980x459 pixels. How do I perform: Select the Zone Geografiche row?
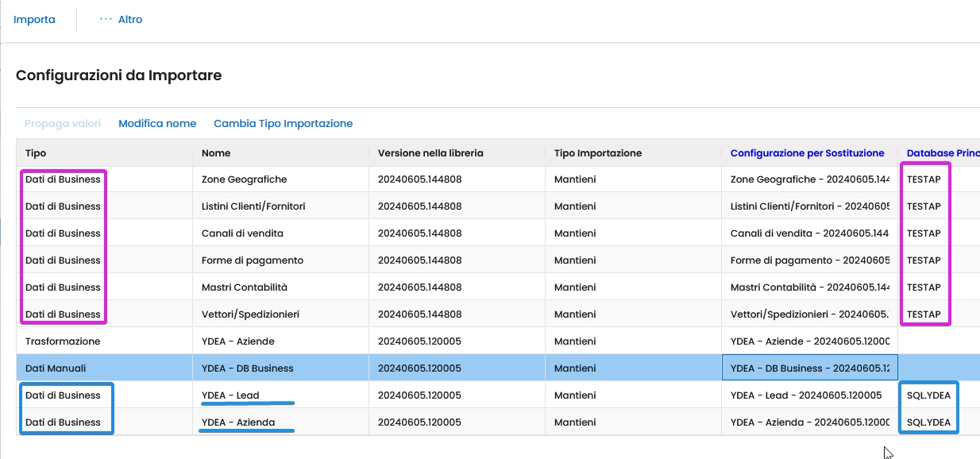(x=244, y=179)
